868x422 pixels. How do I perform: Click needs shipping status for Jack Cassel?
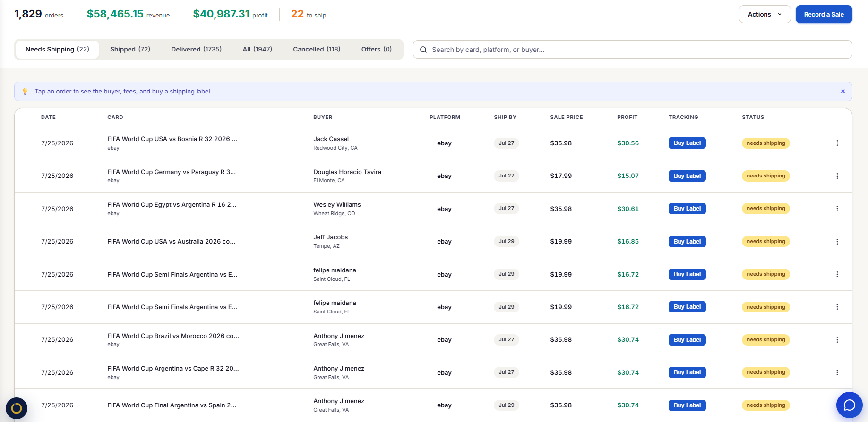pos(765,143)
